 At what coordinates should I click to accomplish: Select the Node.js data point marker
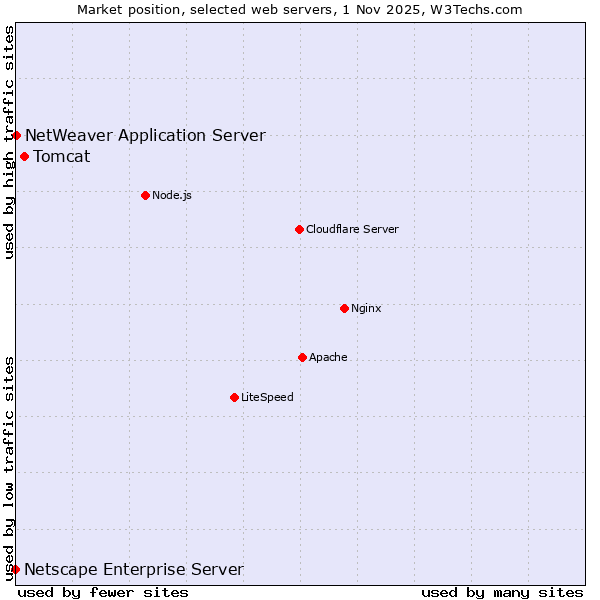(145, 195)
